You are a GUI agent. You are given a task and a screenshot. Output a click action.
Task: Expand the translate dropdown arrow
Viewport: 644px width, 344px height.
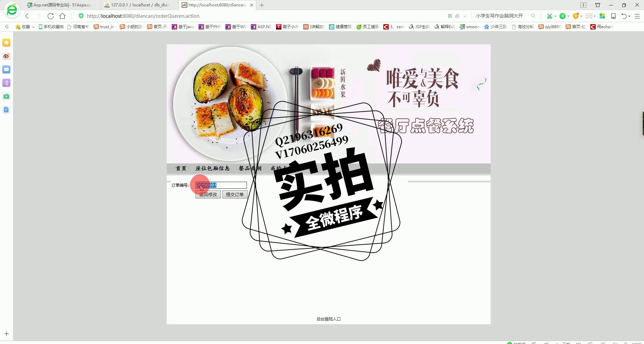click(568, 16)
